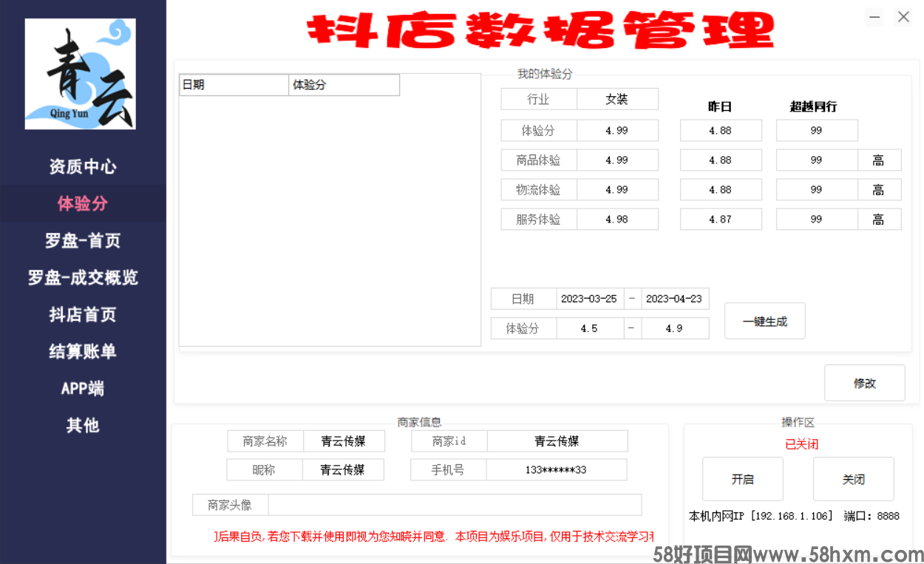Select APP端 sidebar entry
This screenshot has width=924, height=564.
(83, 388)
